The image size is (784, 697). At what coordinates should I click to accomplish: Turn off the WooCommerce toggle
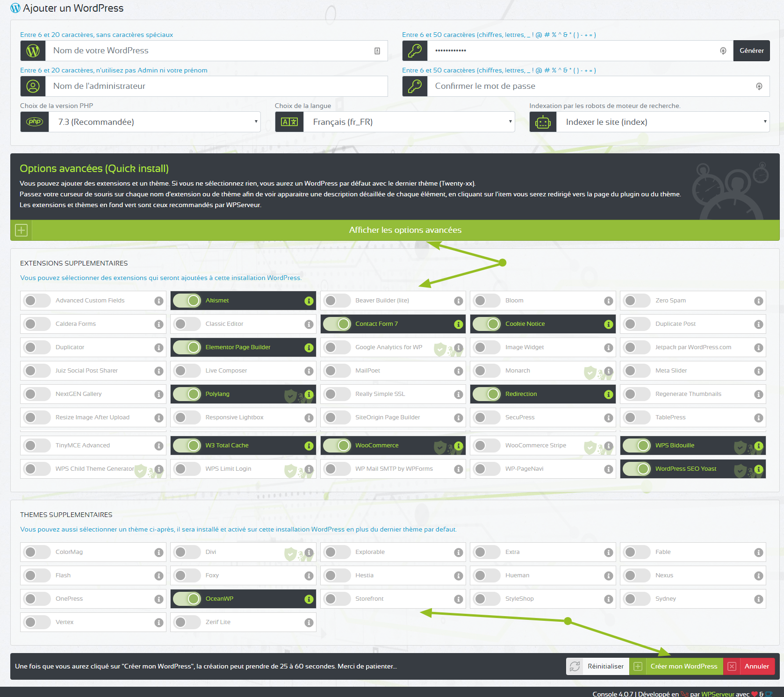click(x=337, y=446)
